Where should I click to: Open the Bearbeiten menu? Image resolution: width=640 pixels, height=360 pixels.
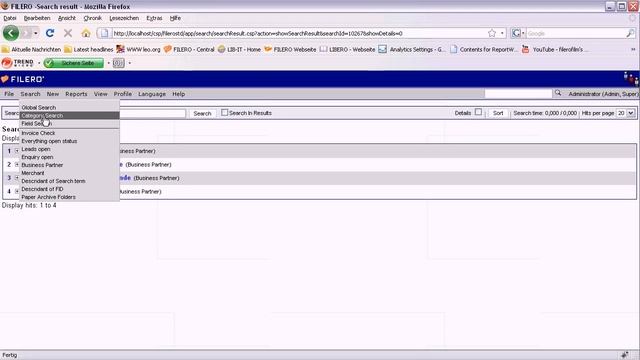[37, 18]
